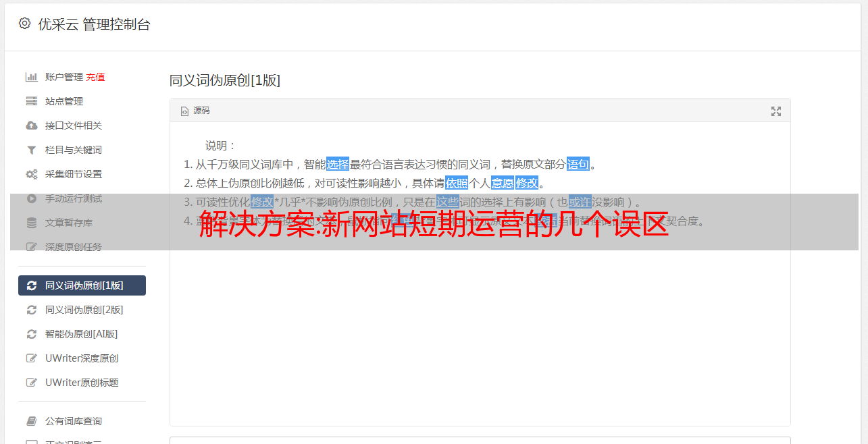868x444 pixels.
Task: Click the fullscreen expand icon in editor toolbar
Action: pyautogui.click(x=776, y=111)
